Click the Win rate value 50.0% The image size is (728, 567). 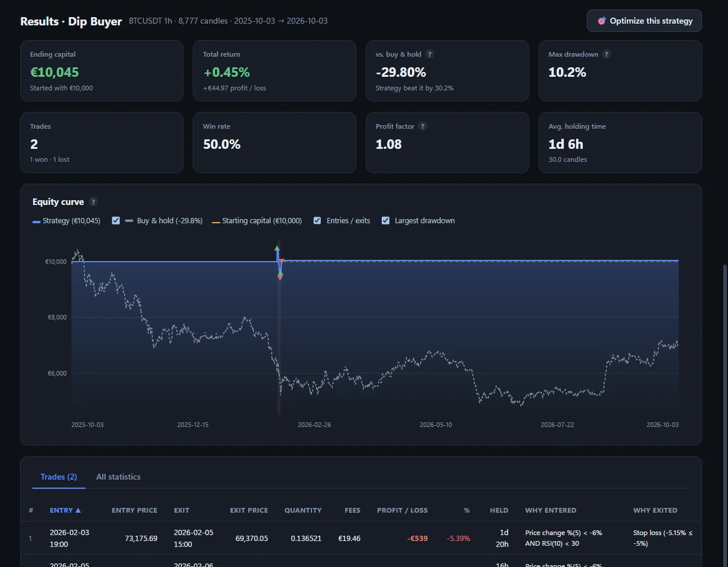222,144
